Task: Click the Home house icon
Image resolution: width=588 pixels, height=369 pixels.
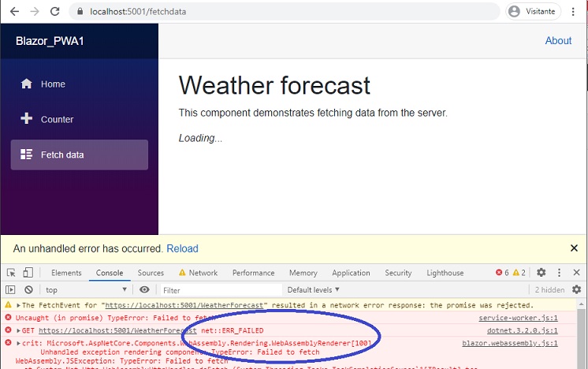Action: click(26, 84)
